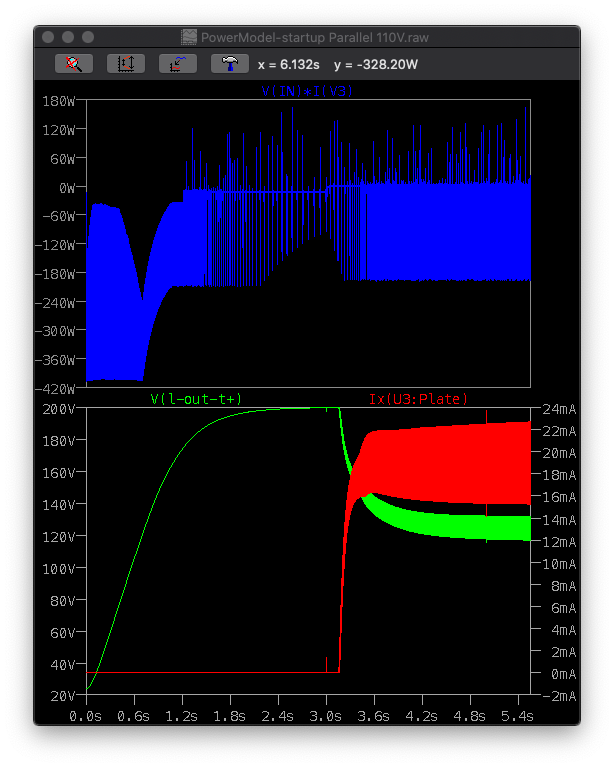Click the window title PowerModel-startup Parallel 110V.raw
Screen dimensions: 614x767
click(315, 38)
